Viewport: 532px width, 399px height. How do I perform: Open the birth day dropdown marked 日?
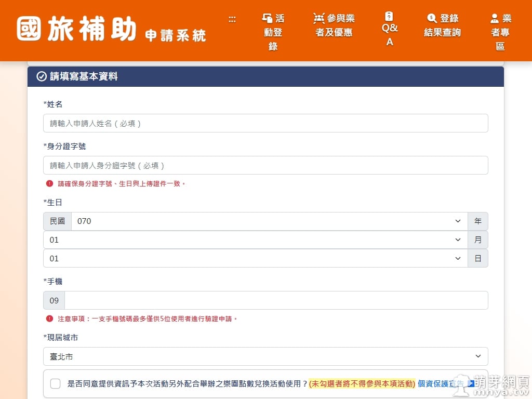point(256,258)
